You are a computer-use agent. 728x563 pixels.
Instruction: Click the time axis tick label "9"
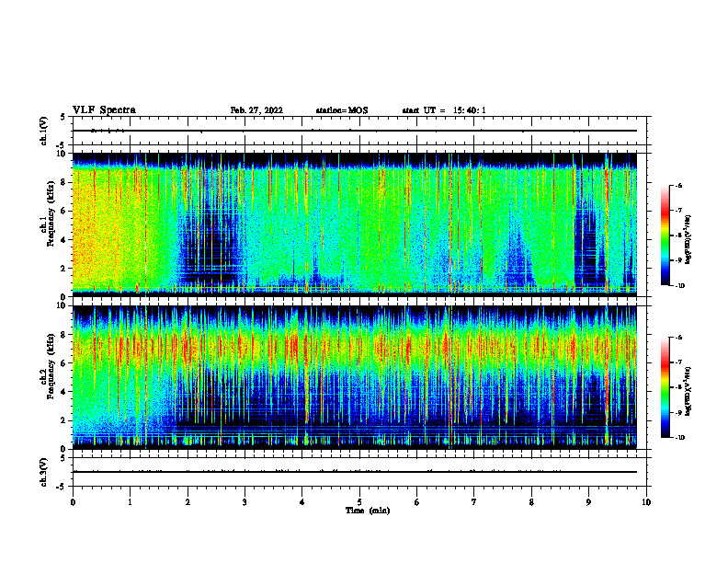click(x=589, y=502)
